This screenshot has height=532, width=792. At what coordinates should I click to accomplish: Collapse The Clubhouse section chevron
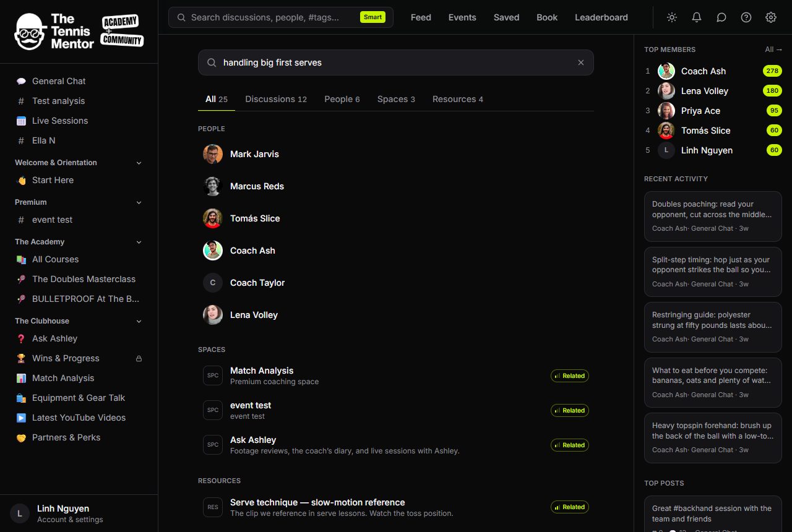pos(139,321)
